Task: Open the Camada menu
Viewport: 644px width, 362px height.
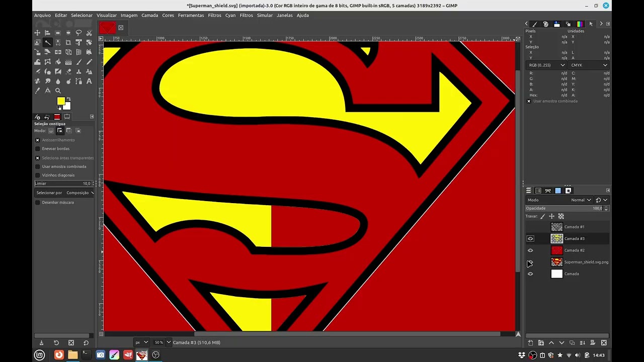Action: pos(149,15)
